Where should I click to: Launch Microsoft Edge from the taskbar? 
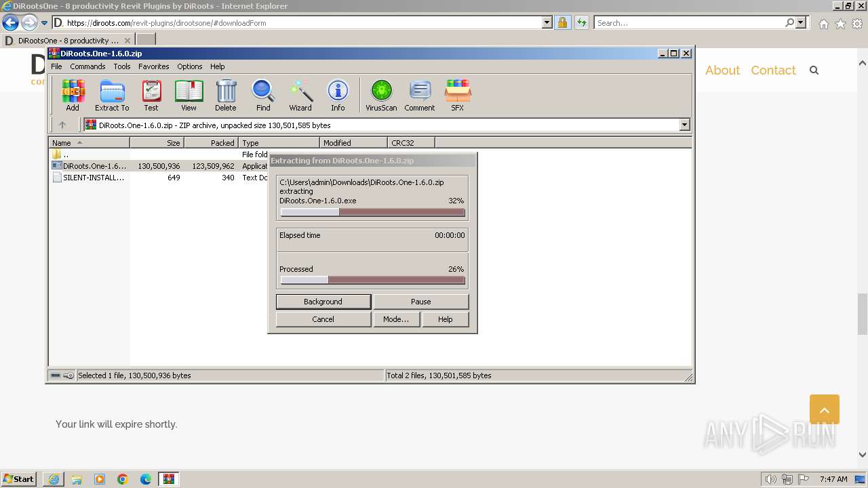point(146,479)
